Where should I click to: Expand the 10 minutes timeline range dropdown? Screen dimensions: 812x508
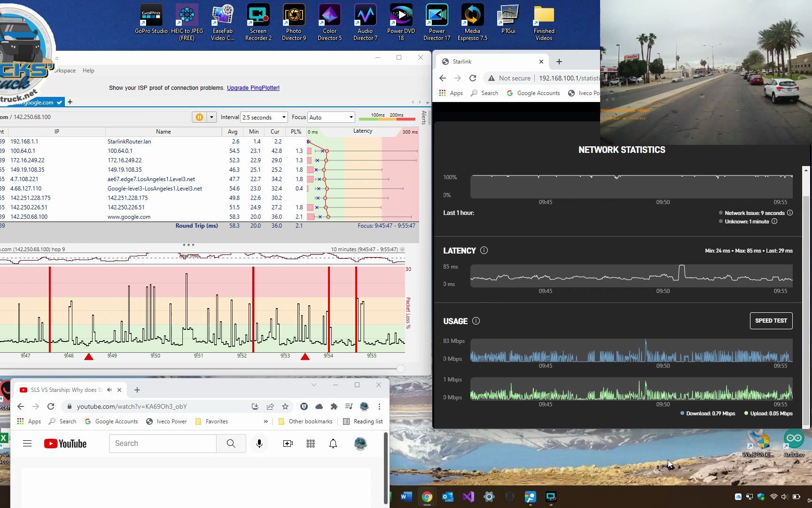[x=402, y=249]
